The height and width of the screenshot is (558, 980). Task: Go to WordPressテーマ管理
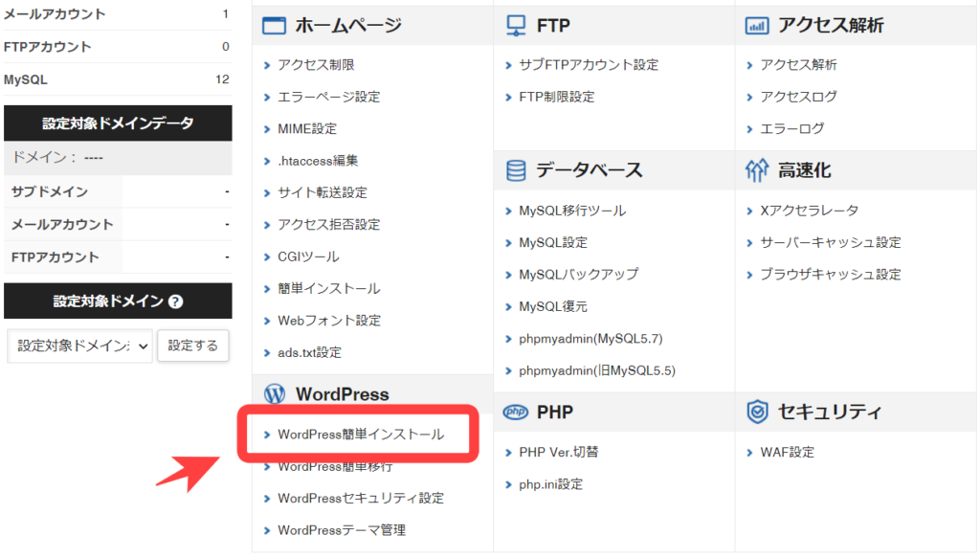tap(342, 530)
